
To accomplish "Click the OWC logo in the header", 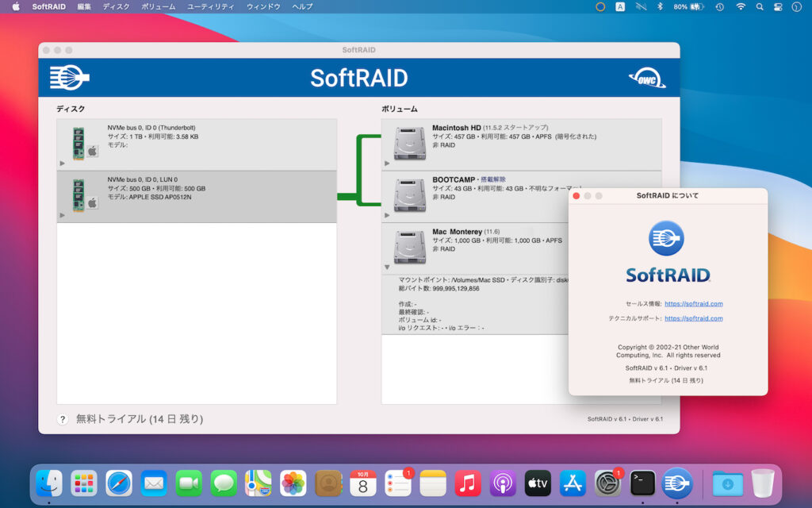I will [647, 78].
